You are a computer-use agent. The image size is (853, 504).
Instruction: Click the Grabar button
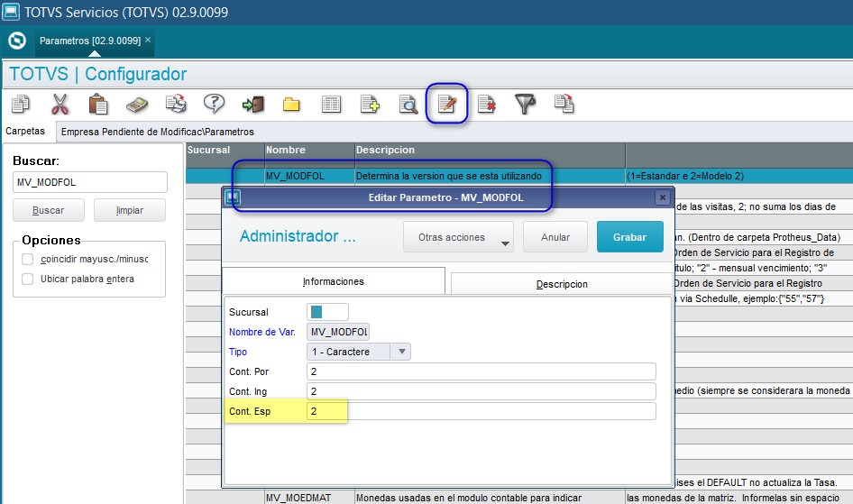630,237
